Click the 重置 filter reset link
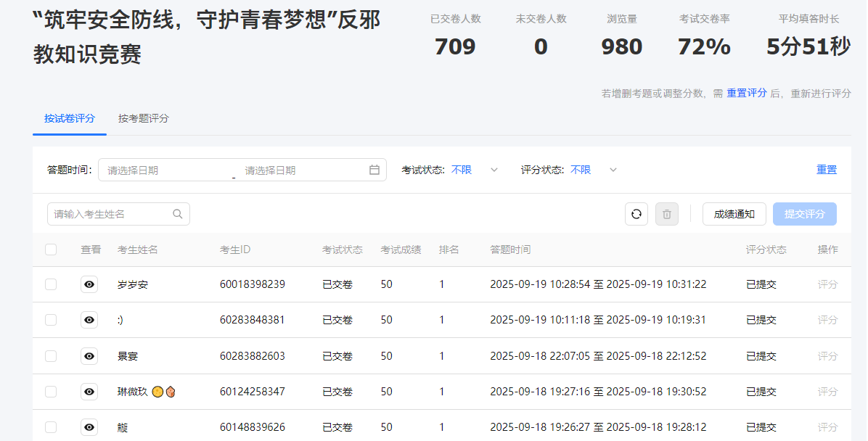This screenshot has width=868, height=441. tap(826, 170)
